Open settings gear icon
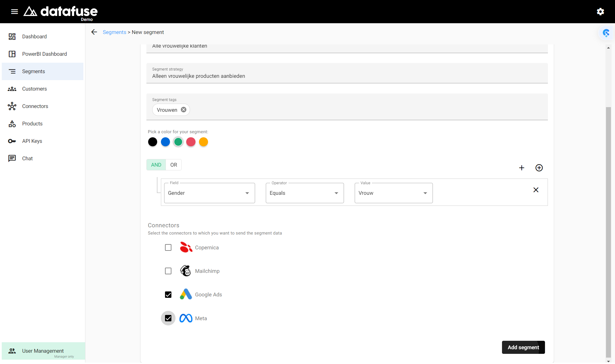This screenshot has width=615, height=364. [600, 12]
